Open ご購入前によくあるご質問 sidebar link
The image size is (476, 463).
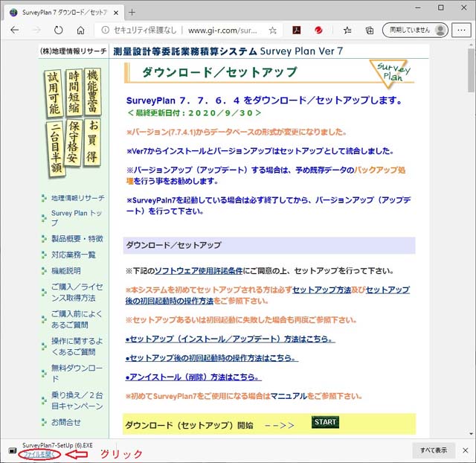coord(76,319)
